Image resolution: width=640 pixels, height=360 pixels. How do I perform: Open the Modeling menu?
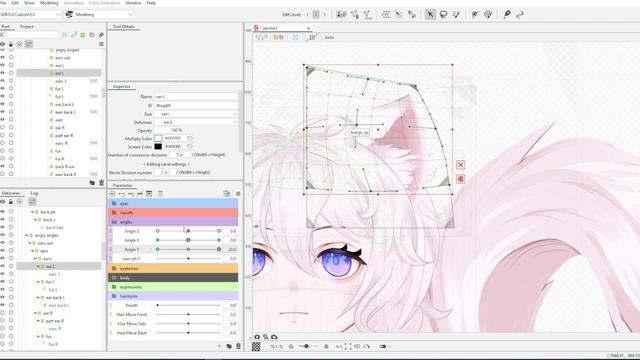coord(49,3)
